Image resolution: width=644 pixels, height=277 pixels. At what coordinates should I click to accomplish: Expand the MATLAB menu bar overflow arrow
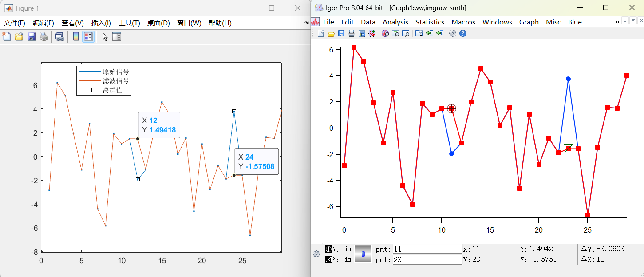click(307, 23)
